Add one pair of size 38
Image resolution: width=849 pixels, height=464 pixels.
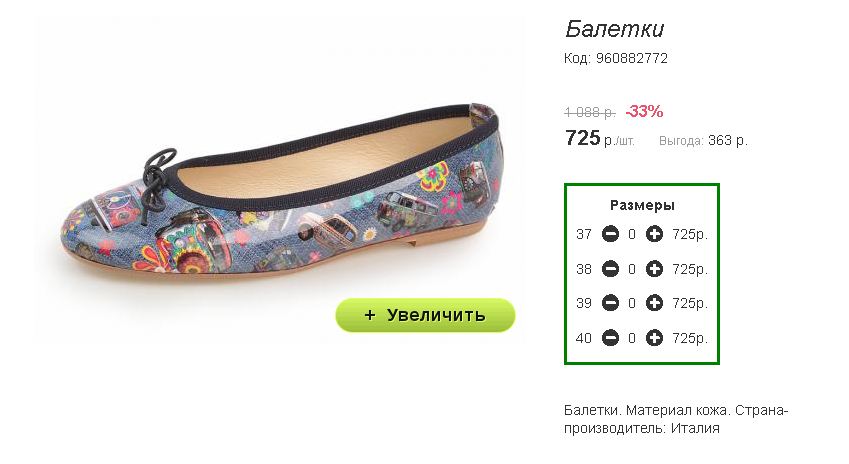point(654,269)
